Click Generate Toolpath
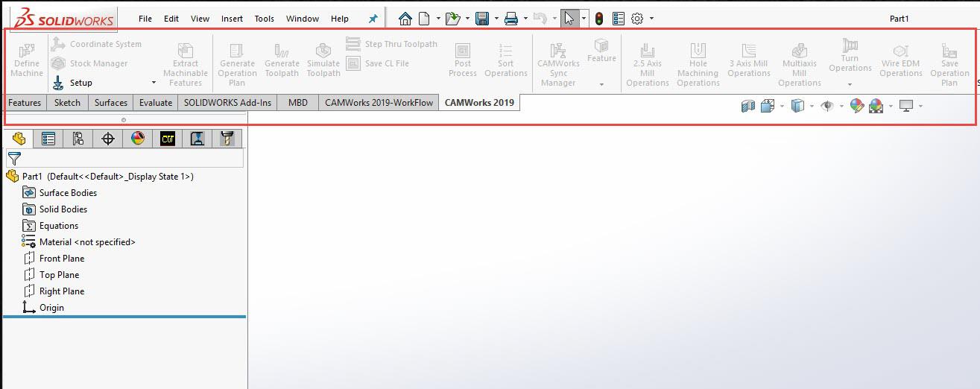This screenshot has height=389, width=980. click(282, 60)
